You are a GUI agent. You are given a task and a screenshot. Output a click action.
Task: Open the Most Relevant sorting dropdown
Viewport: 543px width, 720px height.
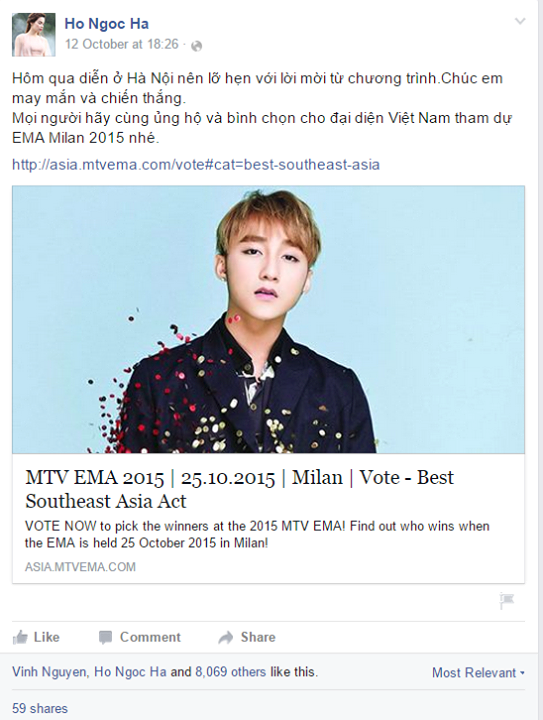pyautogui.click(x=478, y=673)
